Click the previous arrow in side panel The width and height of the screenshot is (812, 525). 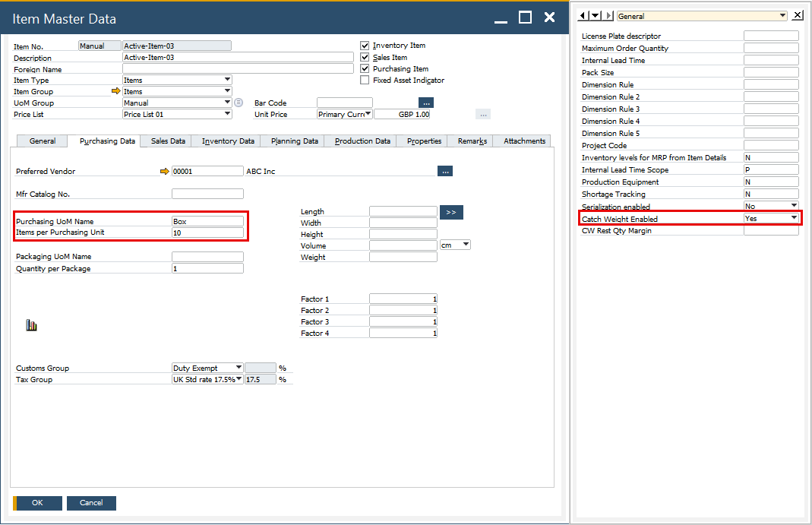583,15
